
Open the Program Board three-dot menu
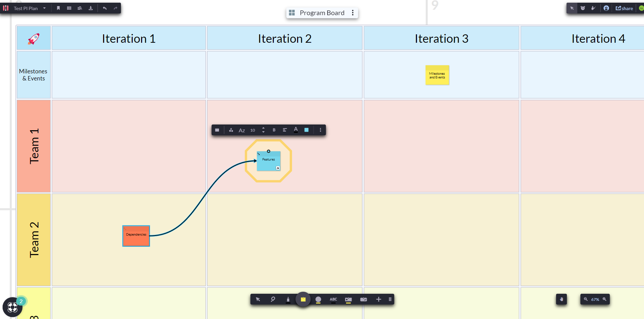click(353, 13)
